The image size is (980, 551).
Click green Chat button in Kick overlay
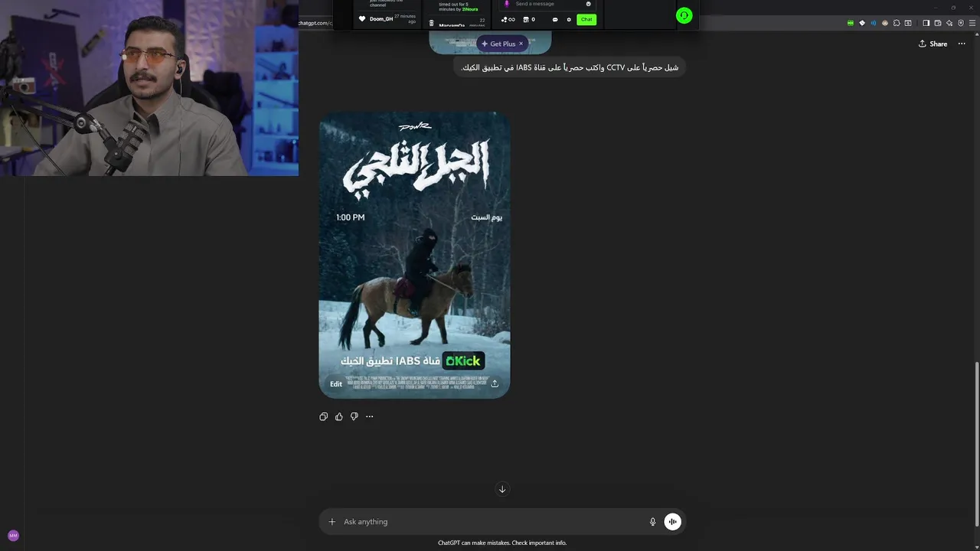point(586,19)
